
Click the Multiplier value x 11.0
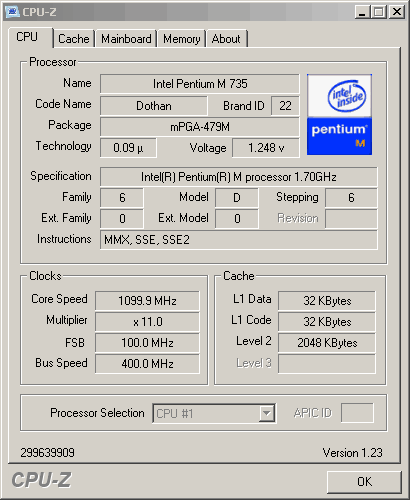(x=147, y=322)
